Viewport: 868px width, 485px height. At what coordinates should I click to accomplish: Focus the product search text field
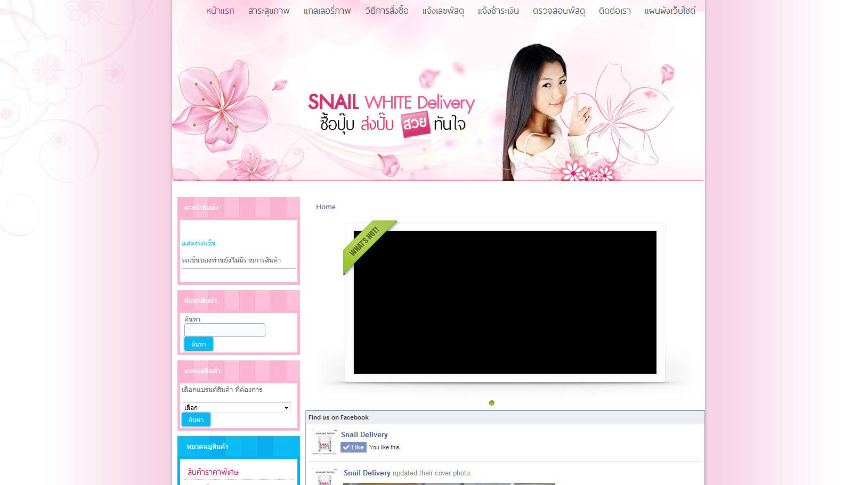coord(225,330)
